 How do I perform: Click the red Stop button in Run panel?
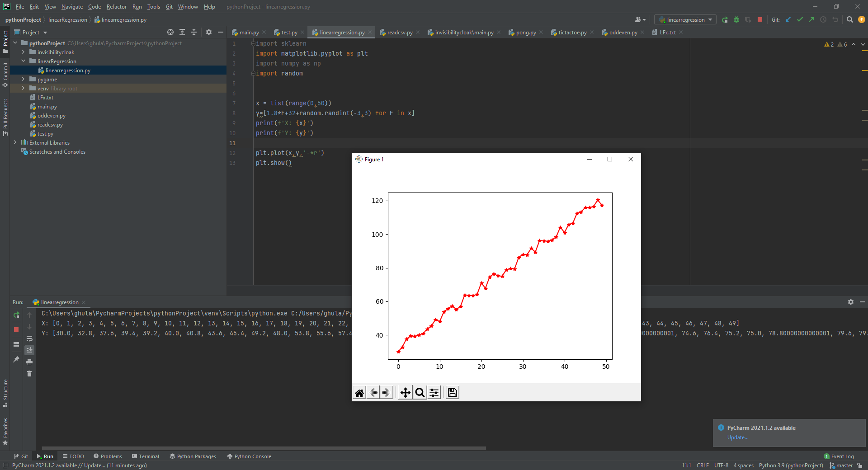click(x=16, y=329)
